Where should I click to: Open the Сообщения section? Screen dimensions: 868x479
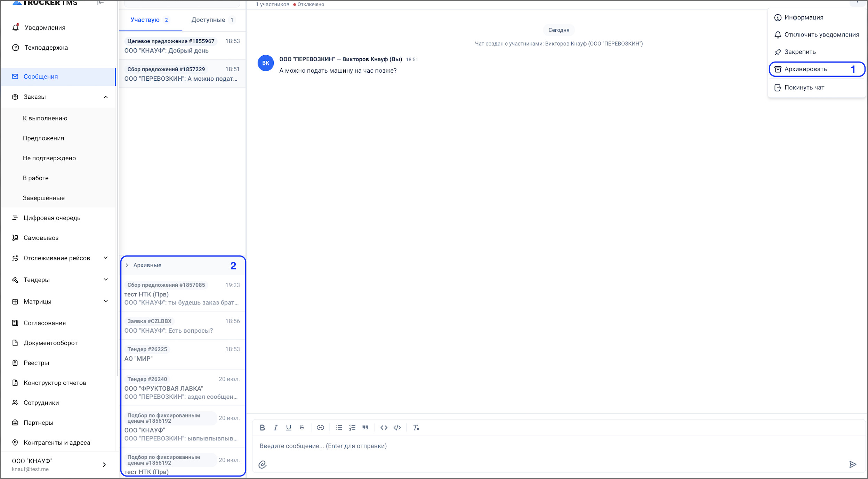[x=58, y=76]
